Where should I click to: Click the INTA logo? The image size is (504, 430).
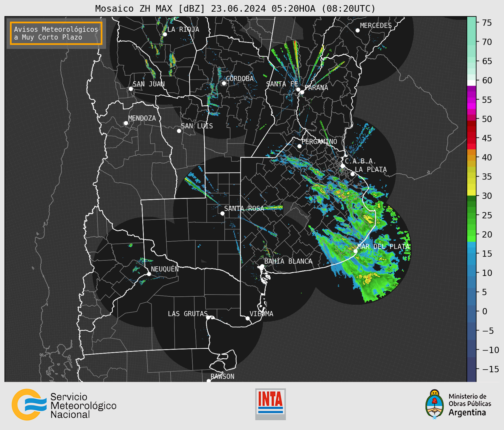click(x=270, y=404)
